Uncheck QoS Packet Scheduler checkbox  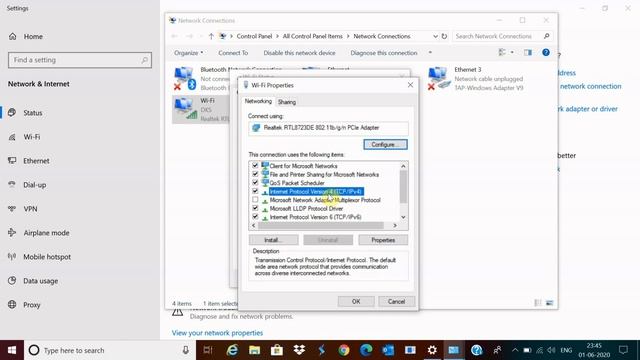255,182
